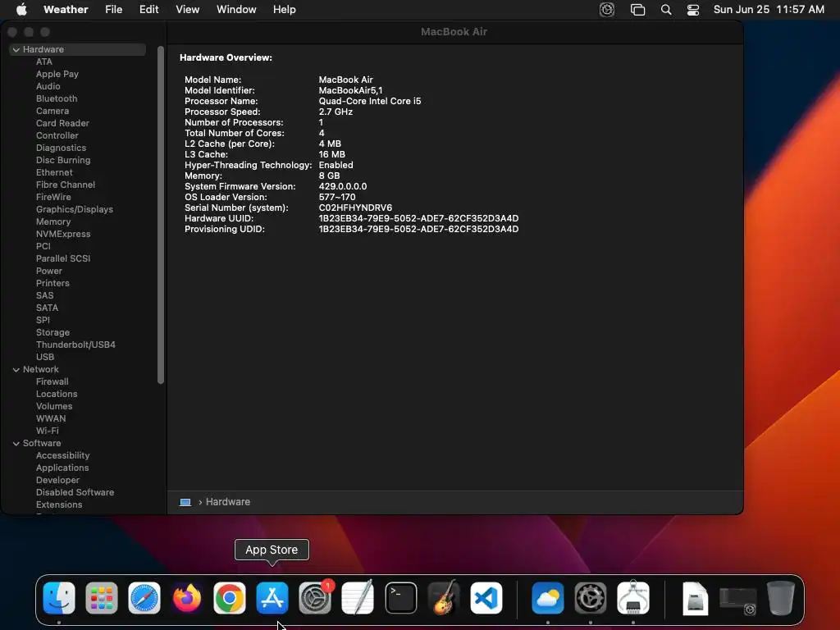Select Thunderbolt/USB4 in the sidebar
840x630 pixels.
click(75, 345)
